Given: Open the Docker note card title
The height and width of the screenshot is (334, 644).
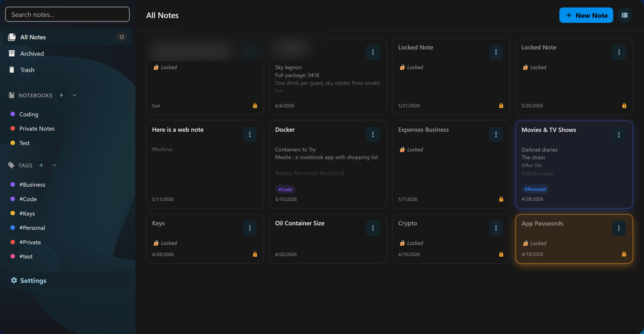Looking at the screenshot, I should (x=285, y=129).
